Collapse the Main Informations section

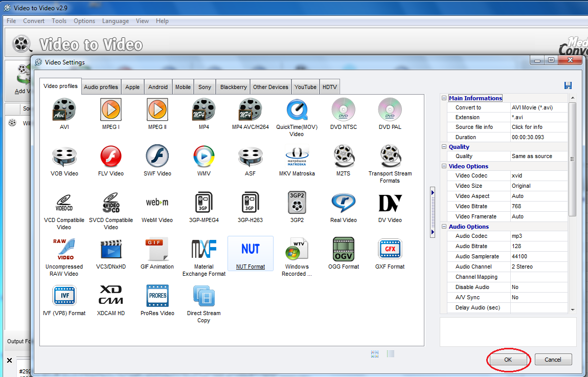tap(444, 98)
